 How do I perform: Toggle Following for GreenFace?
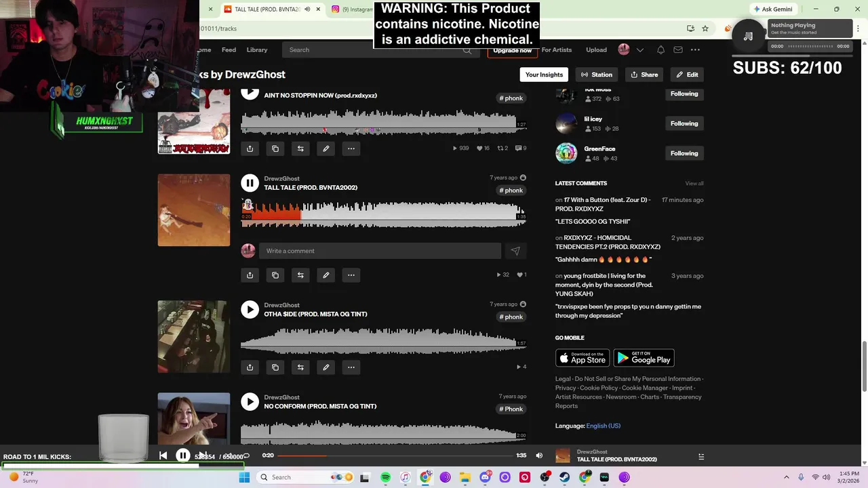click(684, 153)
